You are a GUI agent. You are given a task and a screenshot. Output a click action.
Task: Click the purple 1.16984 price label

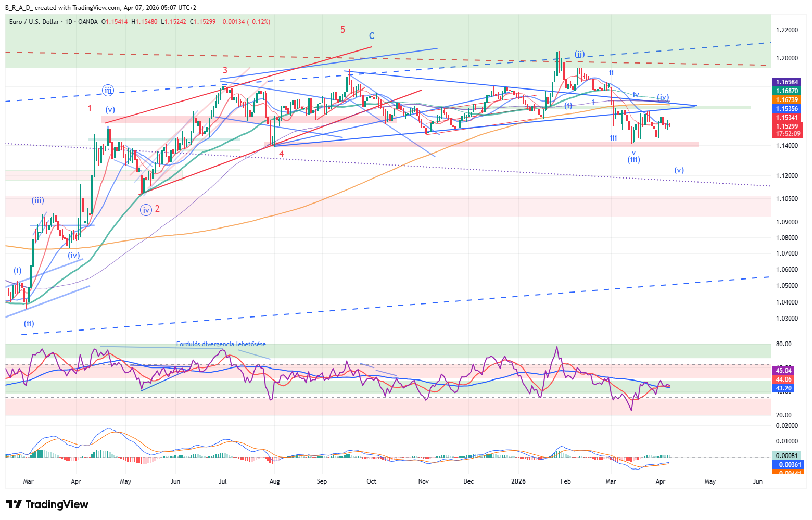787,82
